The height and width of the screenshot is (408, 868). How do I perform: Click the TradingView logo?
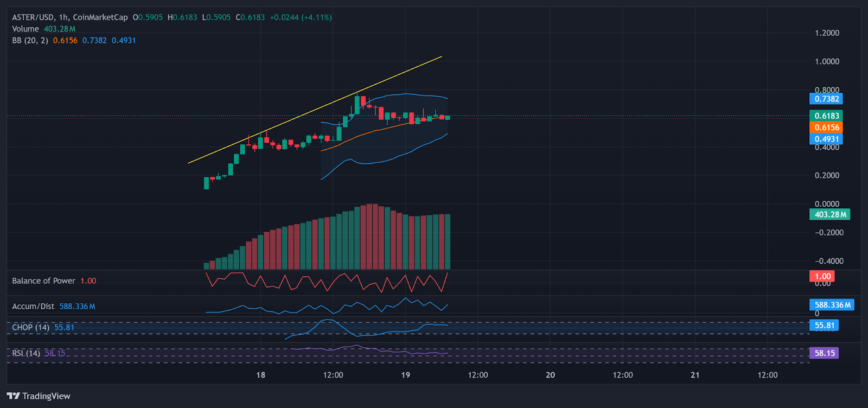39,396
